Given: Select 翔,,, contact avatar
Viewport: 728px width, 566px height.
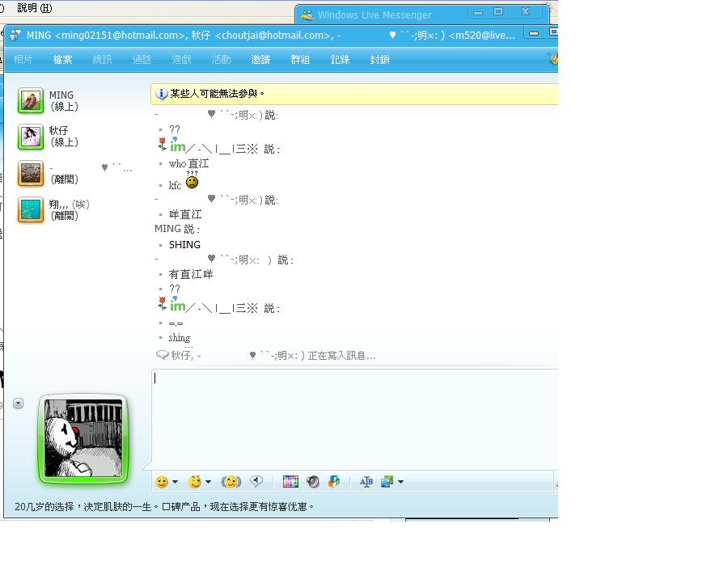Looking at the screenshot, I should 31,209.
